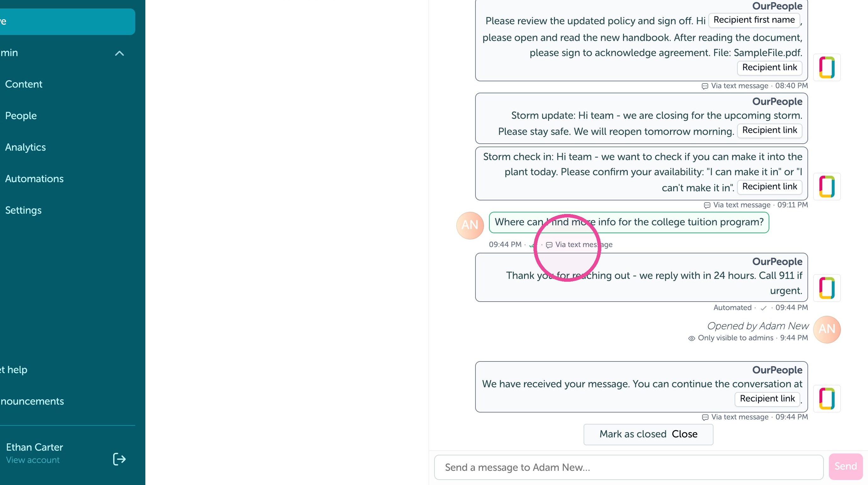Open the People menu item
The image size is (868, 485).
click(x=21, y=116)
